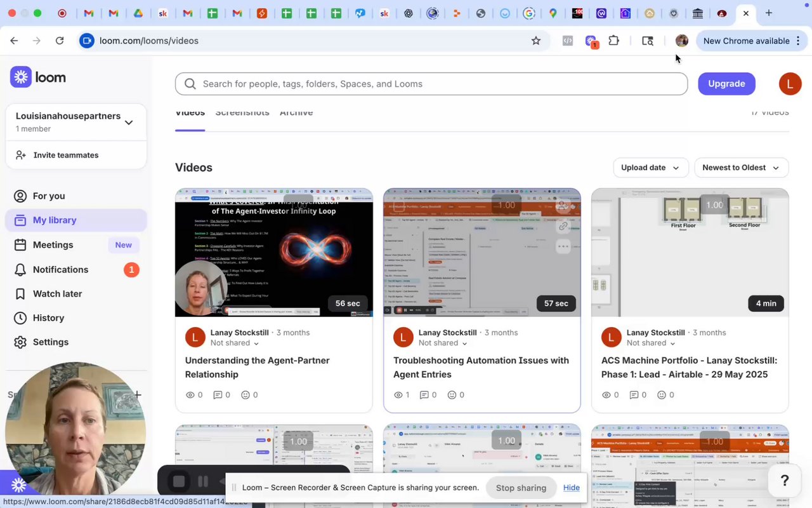Expand the Louisianahousepartners workspace switcher
The image size is (812, 508).
coord(76,122)
